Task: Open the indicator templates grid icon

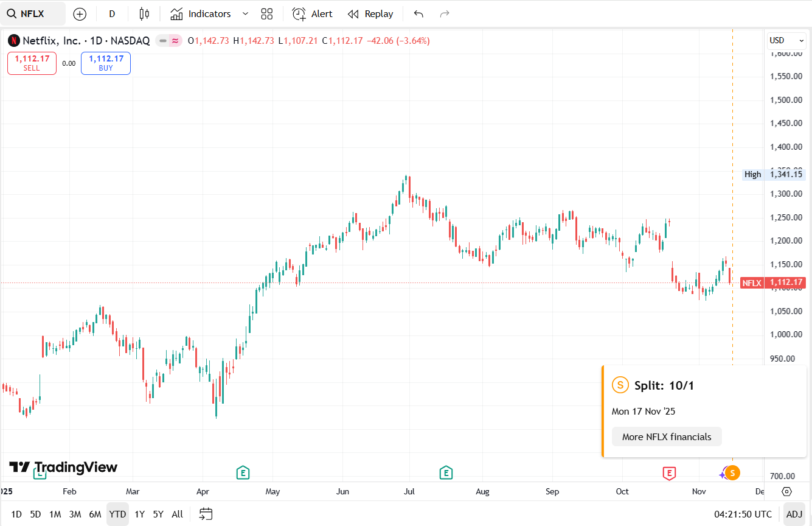Action: pos(266,14)
